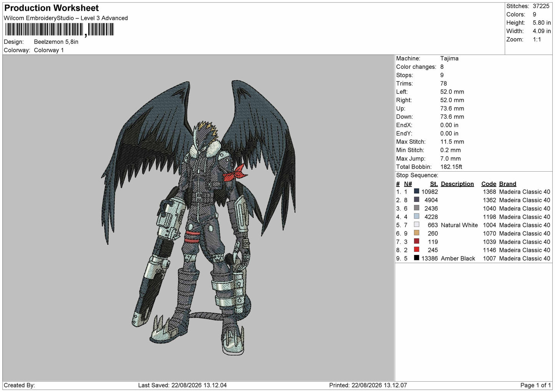
Task: Click the Natural White description text
Action: click(459, 225)
